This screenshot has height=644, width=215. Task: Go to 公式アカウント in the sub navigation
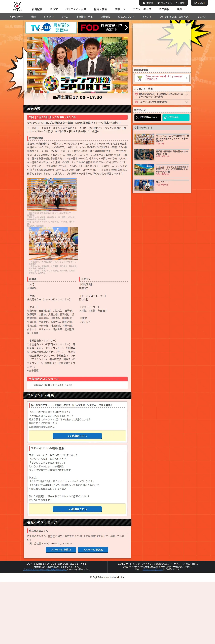(126, 17)
